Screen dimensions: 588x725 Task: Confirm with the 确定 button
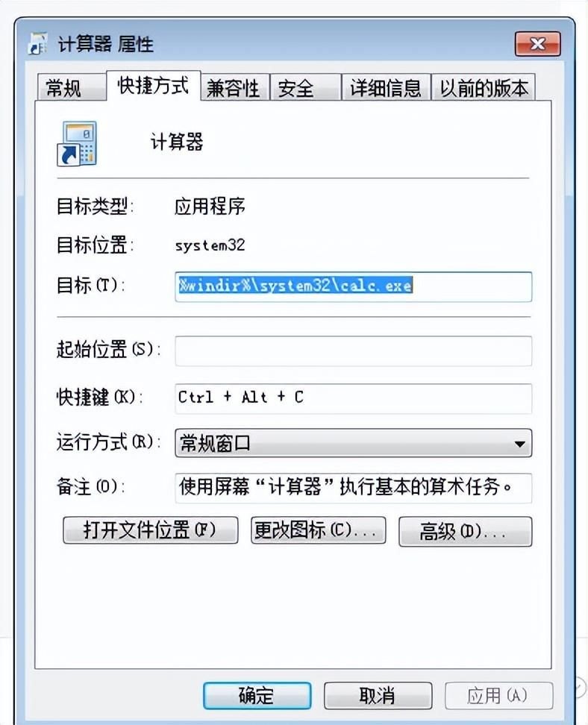point(257,695)
